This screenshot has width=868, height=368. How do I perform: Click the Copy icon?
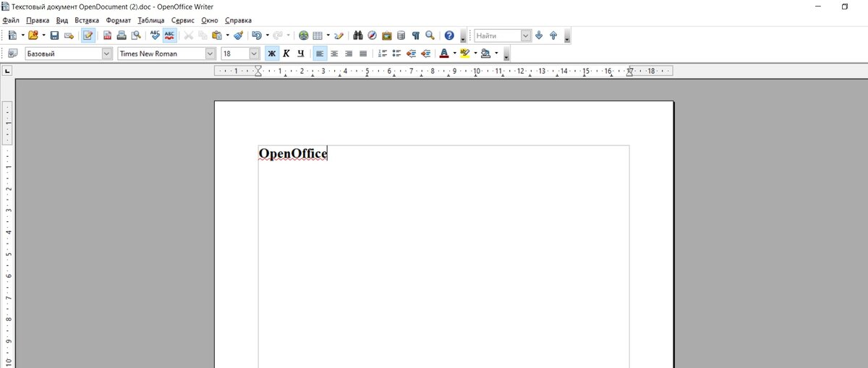click(203, 35)
